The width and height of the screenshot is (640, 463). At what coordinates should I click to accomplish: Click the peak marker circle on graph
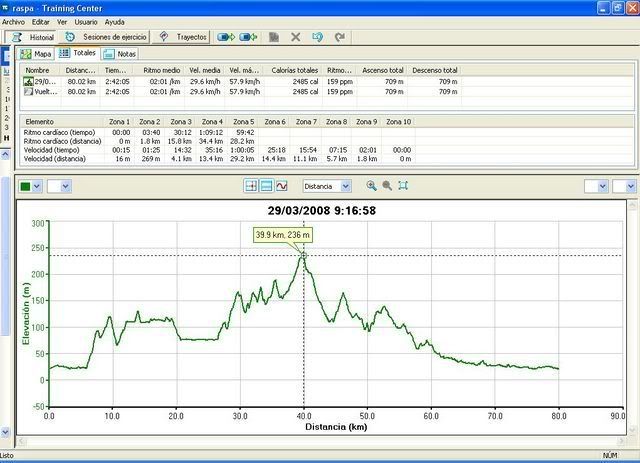coord(304,256)
